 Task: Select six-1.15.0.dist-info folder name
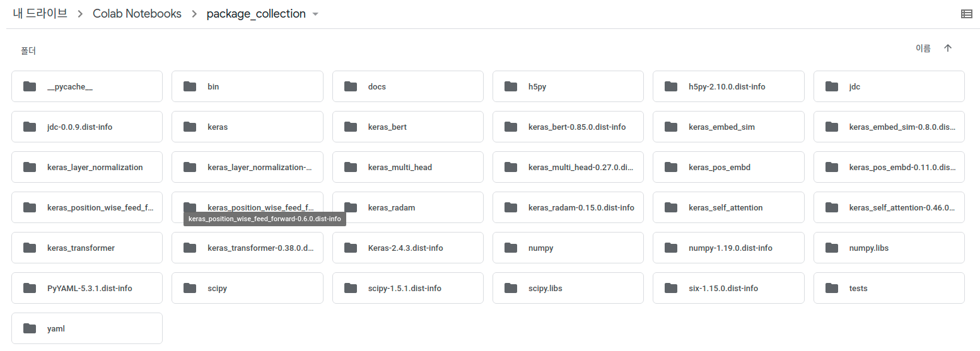click(x=723, y=289)
